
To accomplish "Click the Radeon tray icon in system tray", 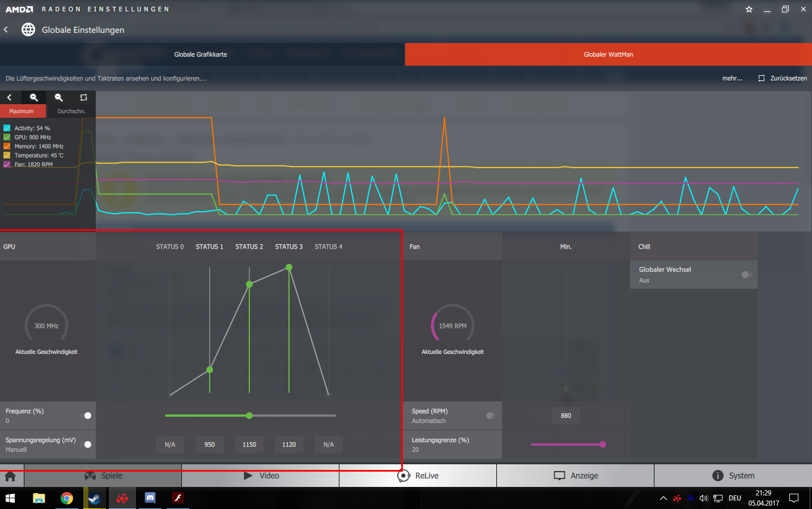I will pyautogui.click(x=677, y=498).
